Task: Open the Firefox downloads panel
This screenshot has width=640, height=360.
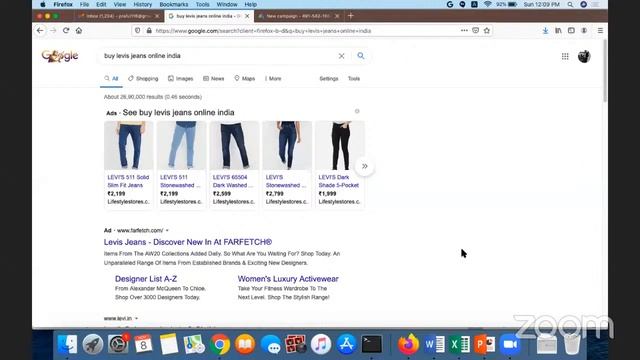Action: (x=545, y=31)
